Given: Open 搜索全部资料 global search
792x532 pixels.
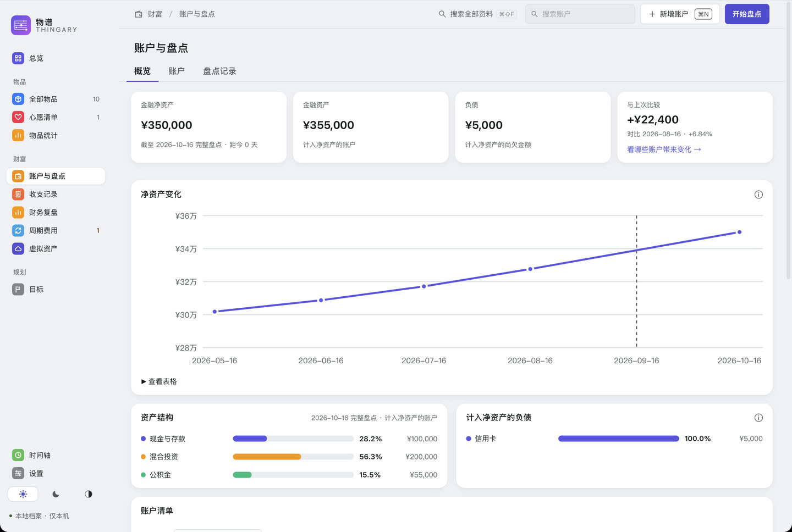Looking at the screenshot, I should pos(477,14).
